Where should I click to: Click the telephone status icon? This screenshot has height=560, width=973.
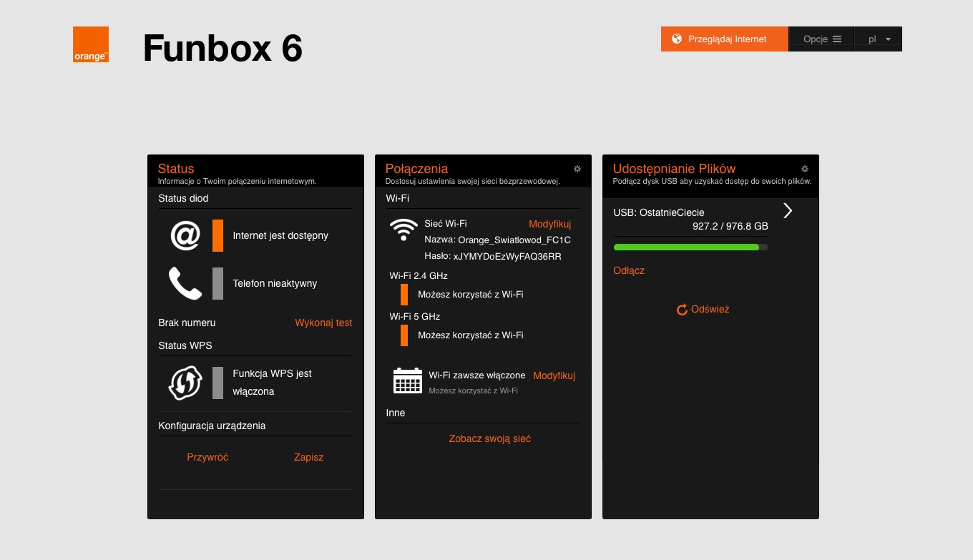click(185, 283)
